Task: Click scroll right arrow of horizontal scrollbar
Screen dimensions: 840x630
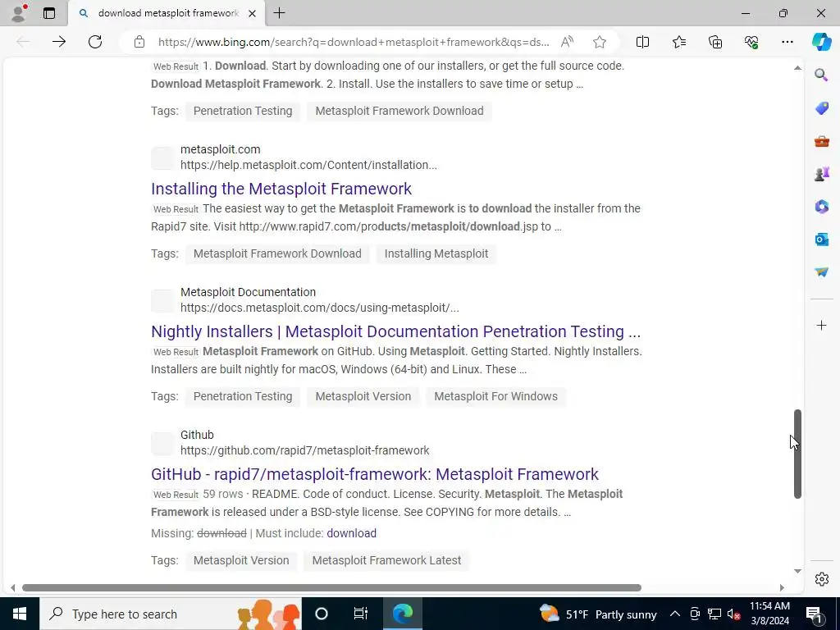Action: (782, 587)
